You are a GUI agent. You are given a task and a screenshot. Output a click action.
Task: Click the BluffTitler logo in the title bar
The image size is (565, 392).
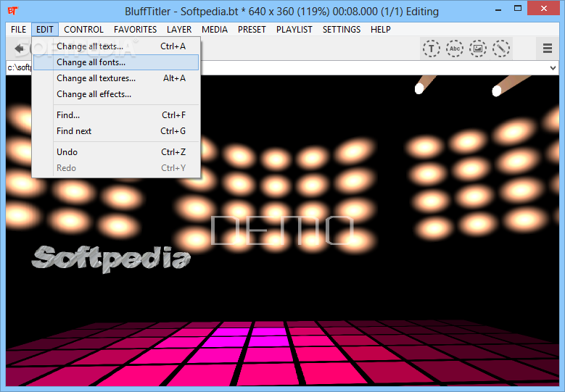[13, 11]
